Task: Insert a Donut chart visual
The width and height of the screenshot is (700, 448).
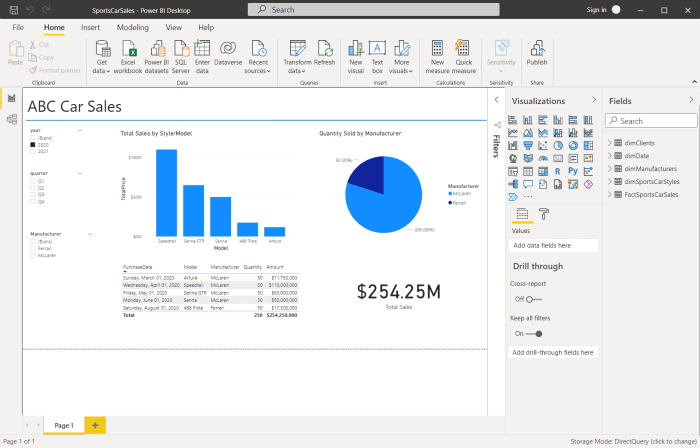Action: click(x=573, y=145)
